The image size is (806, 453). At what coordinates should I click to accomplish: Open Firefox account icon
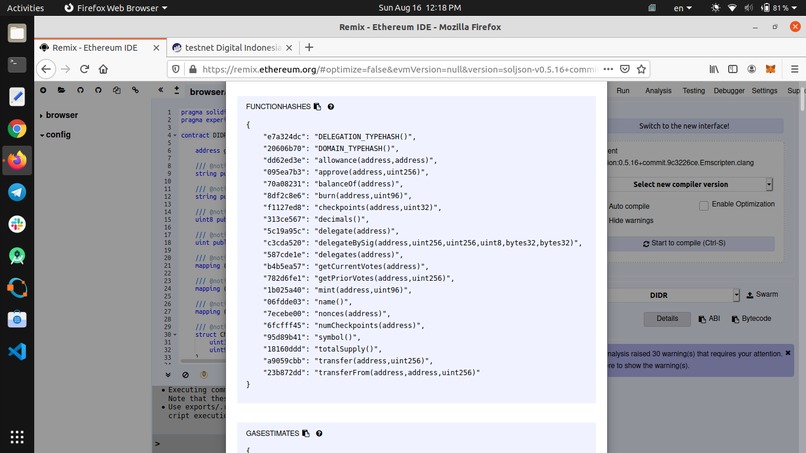point(752,69)
